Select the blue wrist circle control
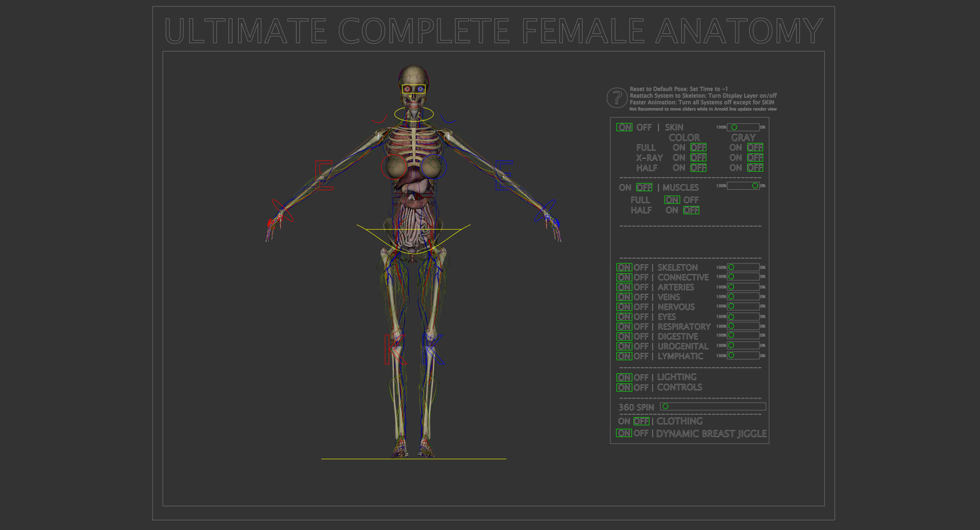 545,210
